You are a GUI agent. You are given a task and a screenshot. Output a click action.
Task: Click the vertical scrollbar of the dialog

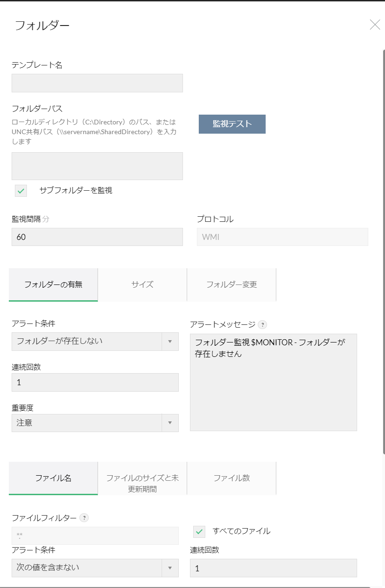(x=384, y=251)
